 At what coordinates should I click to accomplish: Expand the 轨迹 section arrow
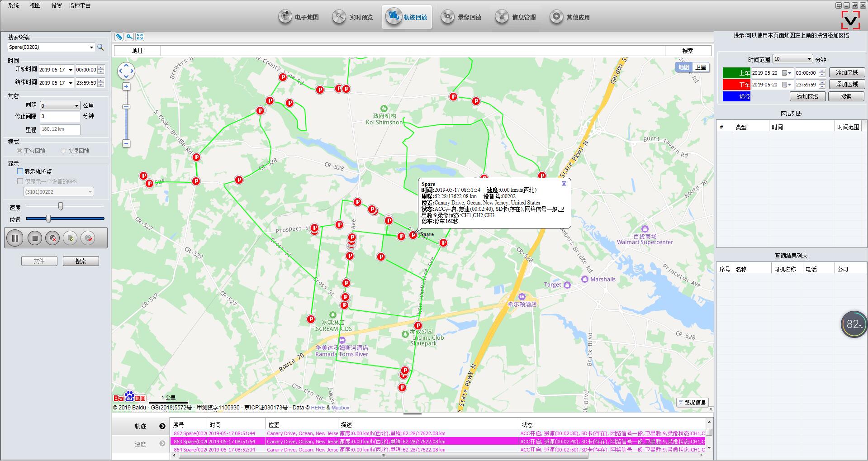tap(162, 426)
